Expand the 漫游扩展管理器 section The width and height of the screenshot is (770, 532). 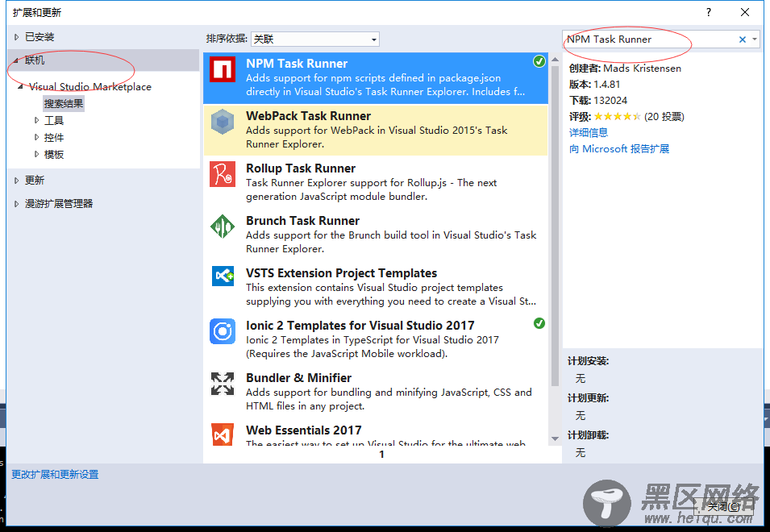click(16, 203)
